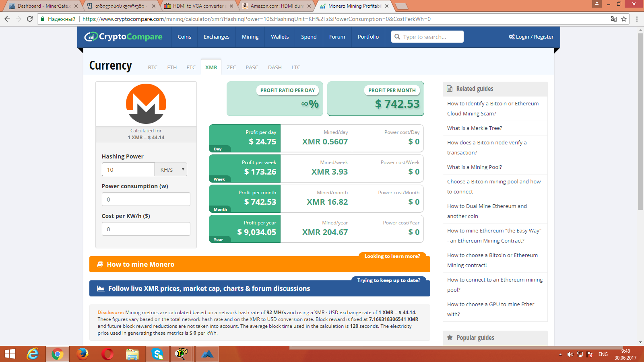Open How to Dual Mine Ethereum guide
The height and width of the screenshot is (362, 644).
click(487, 211)
